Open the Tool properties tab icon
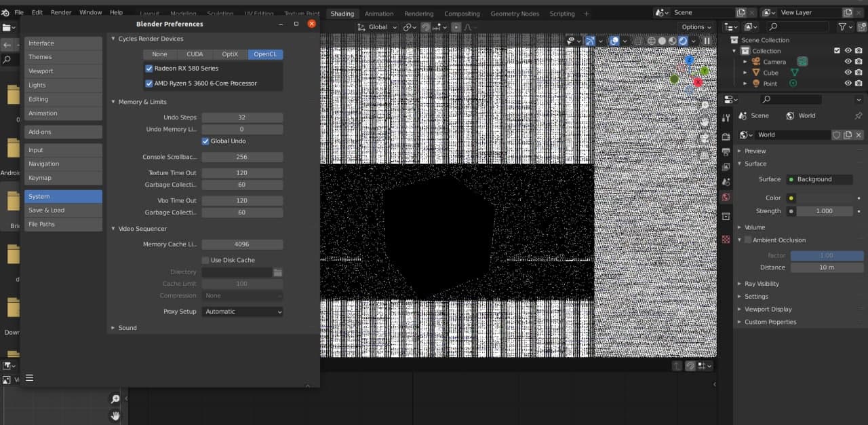The width and height of the screenshot is (868, 425). coord(726,118)
